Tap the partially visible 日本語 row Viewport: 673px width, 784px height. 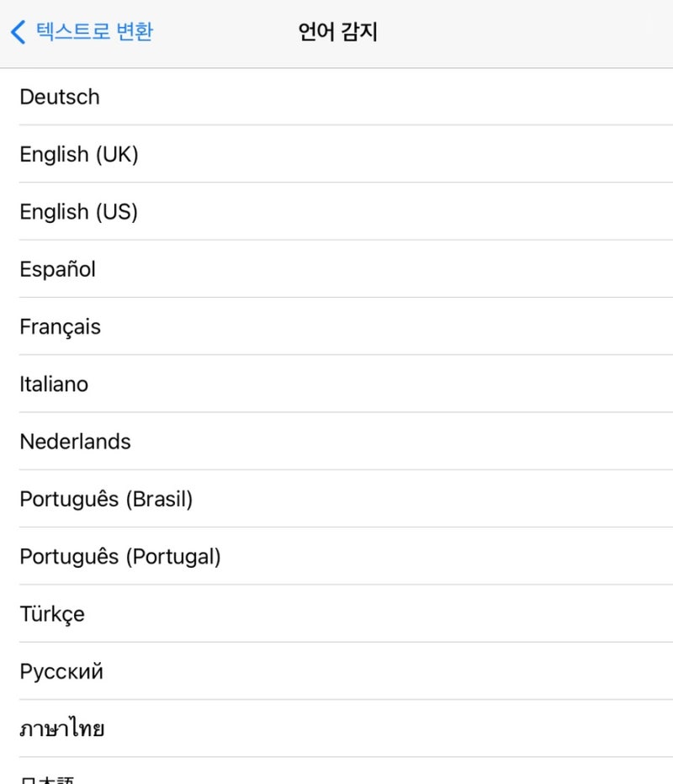coord(336,771)
